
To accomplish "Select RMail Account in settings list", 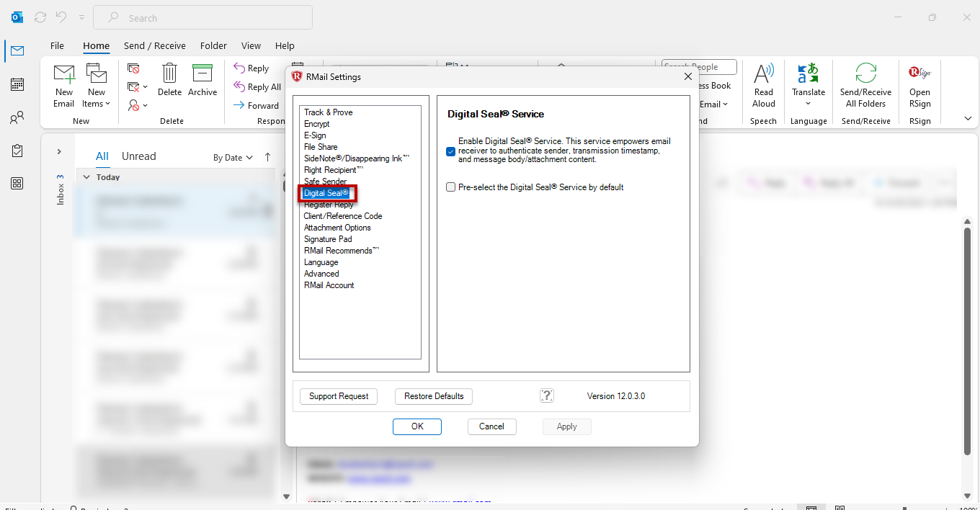I will (329, 285).
